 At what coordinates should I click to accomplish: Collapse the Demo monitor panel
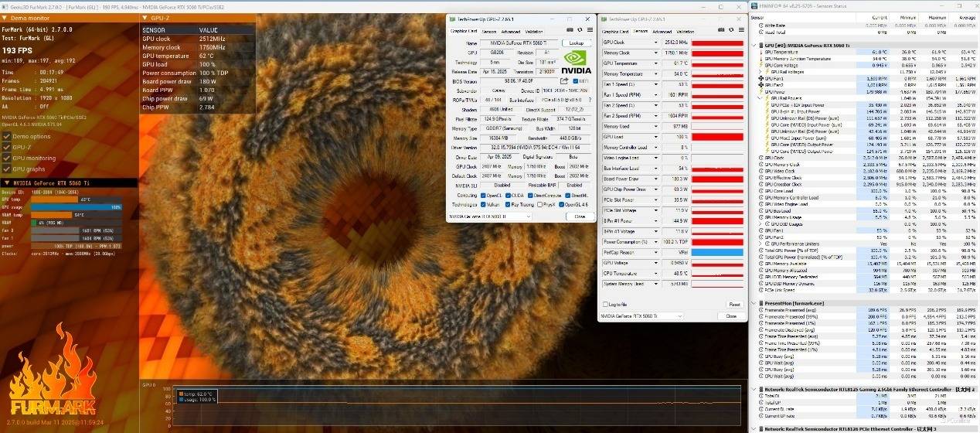coord(6,17)
